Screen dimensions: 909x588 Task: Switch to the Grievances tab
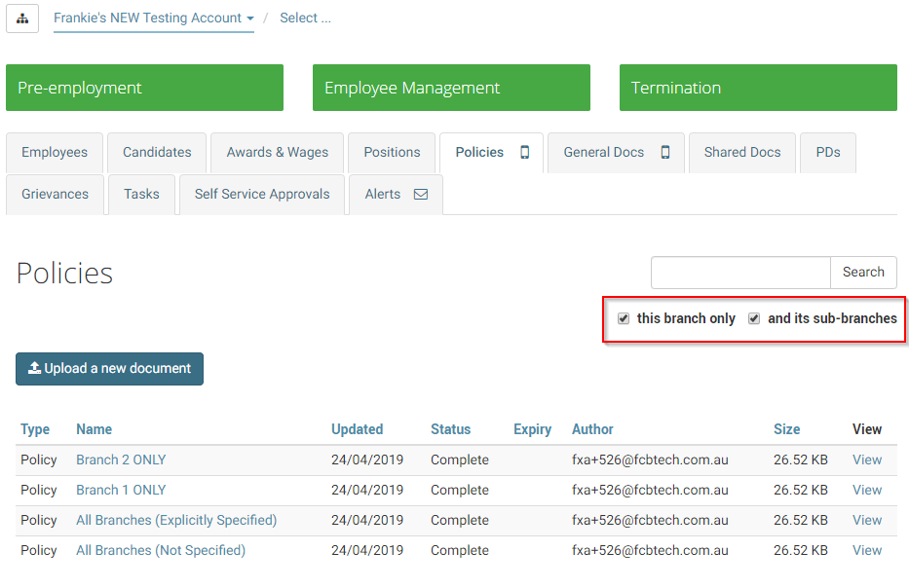point(55,194)
